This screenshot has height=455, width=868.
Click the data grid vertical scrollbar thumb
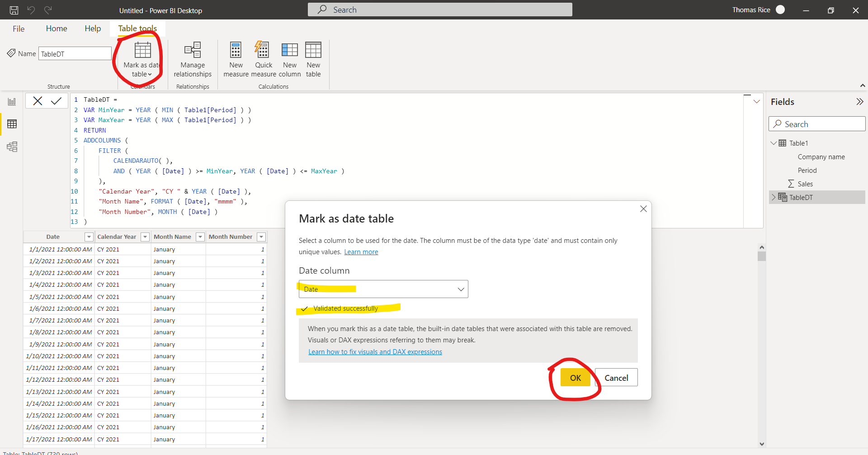click(x=762, y=256)
